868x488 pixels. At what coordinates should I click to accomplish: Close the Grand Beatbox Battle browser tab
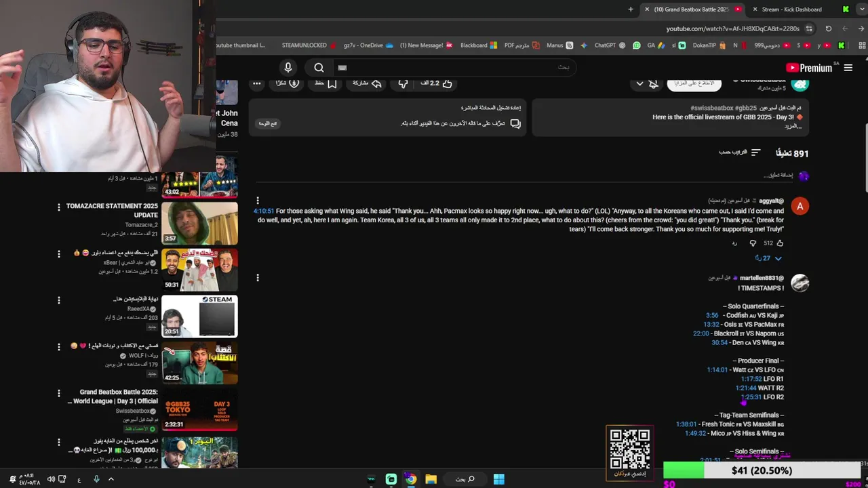(647, 9)
